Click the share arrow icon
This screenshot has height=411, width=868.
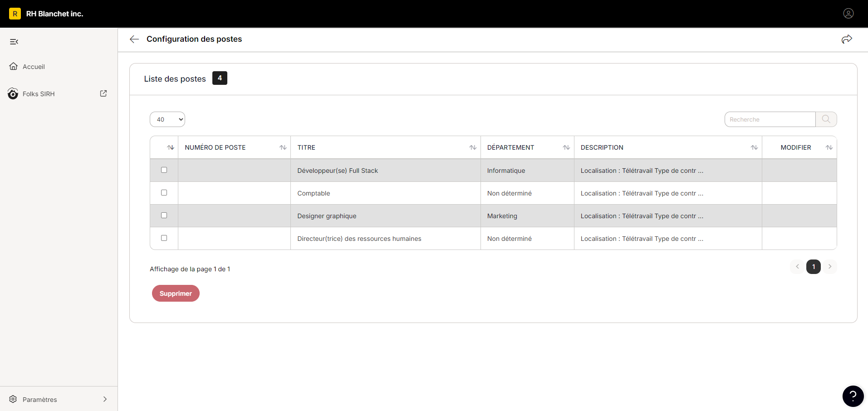(847, 39)
